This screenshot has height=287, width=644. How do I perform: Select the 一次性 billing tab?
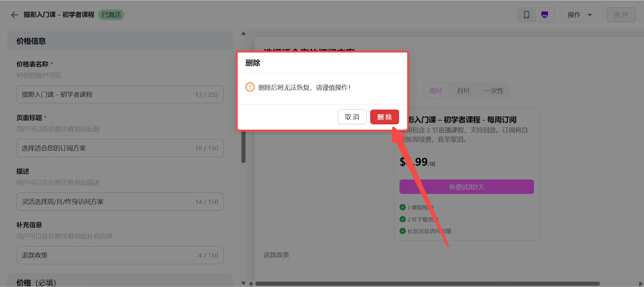pos(494,91)
